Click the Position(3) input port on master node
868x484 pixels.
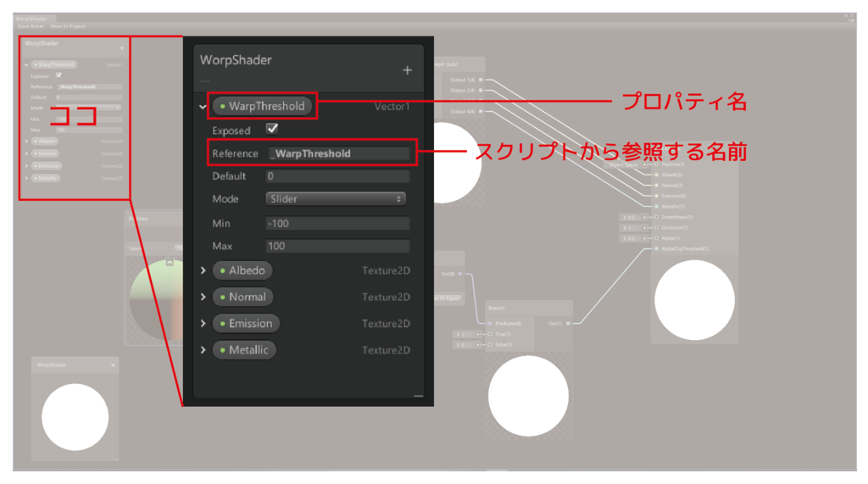(x=657, y=164)
